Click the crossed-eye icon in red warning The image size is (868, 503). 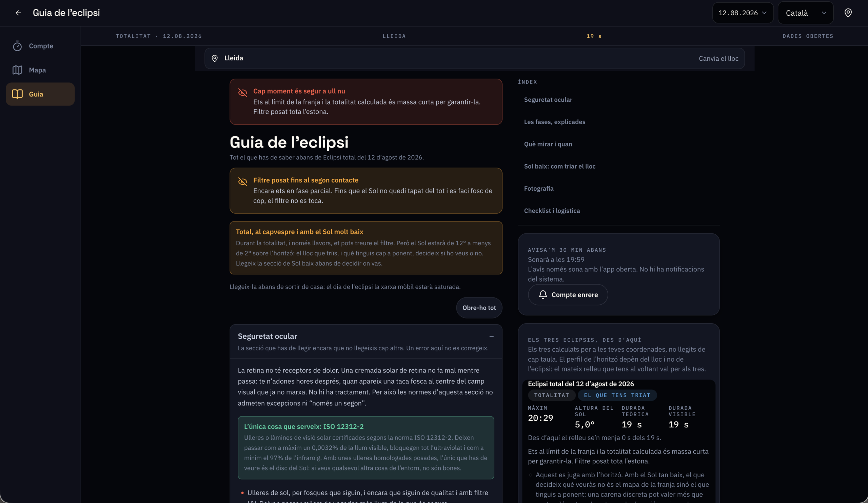[x=242, y=92]
